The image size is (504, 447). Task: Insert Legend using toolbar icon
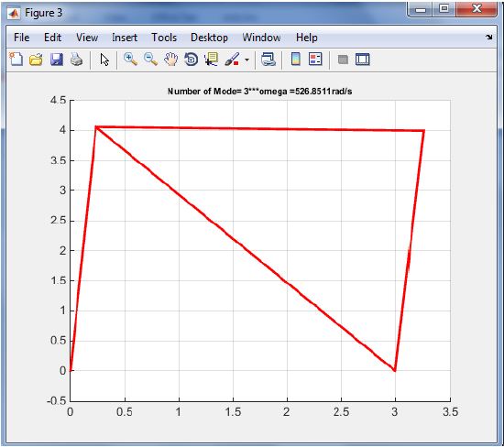pos(315,60)
